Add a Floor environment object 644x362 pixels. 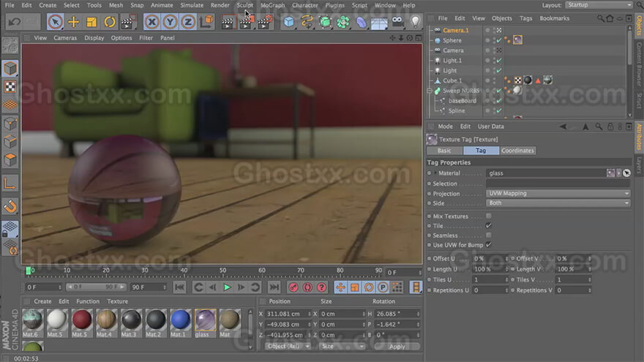[379, 22]
